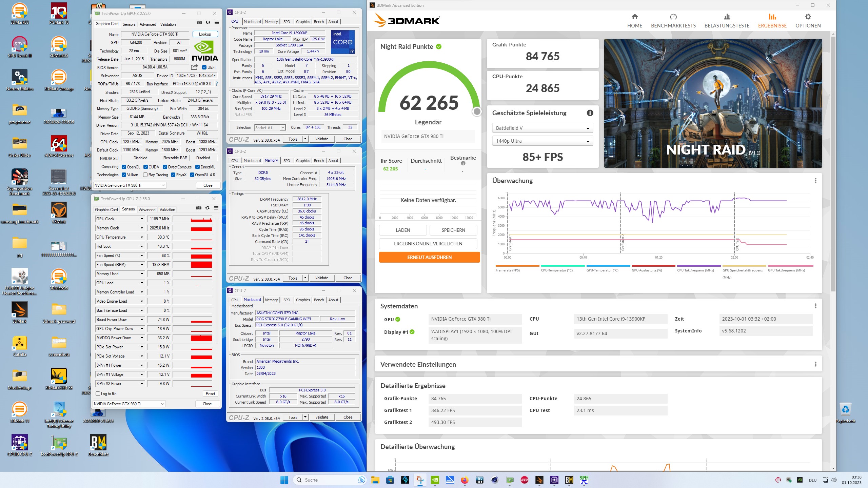Open PCMark 10 desktop icon

point(59,14)
